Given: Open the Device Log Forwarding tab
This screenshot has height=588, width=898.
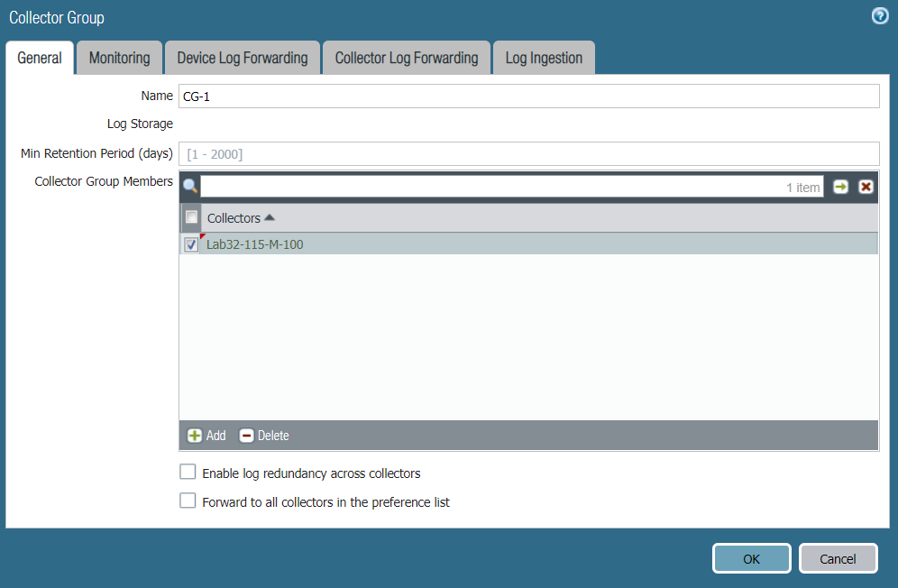Looking at the screenshot, I should (243, 58).
